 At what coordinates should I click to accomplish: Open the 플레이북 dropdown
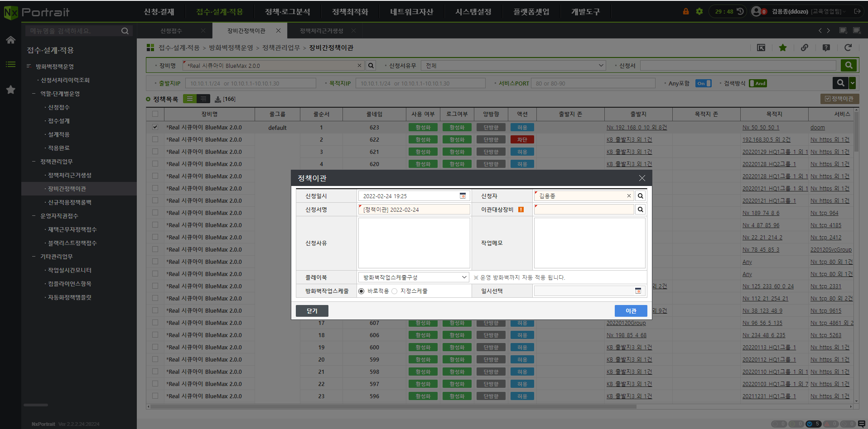click(414, 277)
